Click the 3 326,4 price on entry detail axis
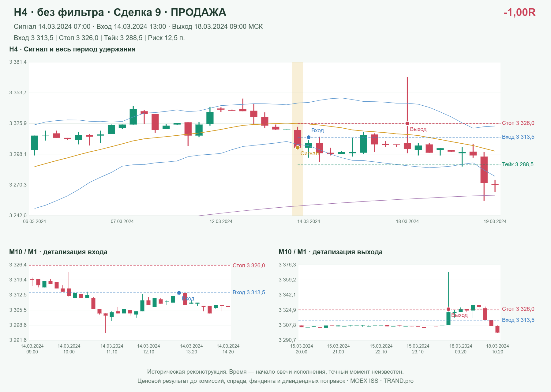 [x=18, y=265]
